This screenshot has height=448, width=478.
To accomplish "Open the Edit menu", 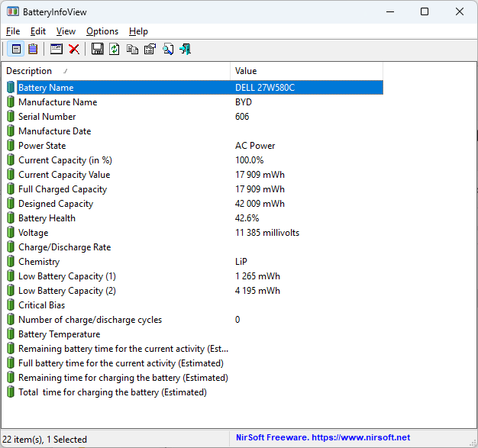I will click(x=38, y=31).
